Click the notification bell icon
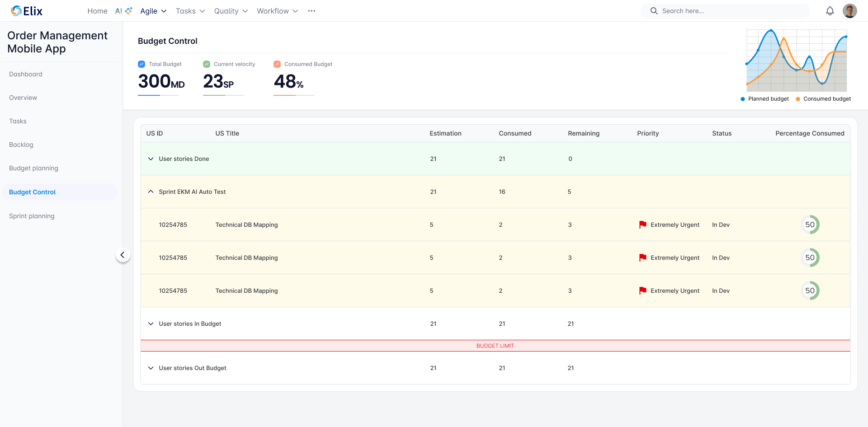 (x=830, y=11)
